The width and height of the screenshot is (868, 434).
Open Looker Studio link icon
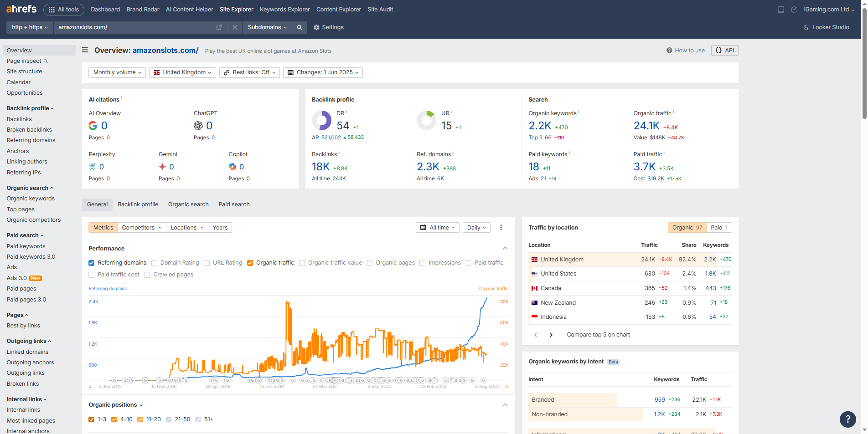pyautogui.click(x=806, y=27)
